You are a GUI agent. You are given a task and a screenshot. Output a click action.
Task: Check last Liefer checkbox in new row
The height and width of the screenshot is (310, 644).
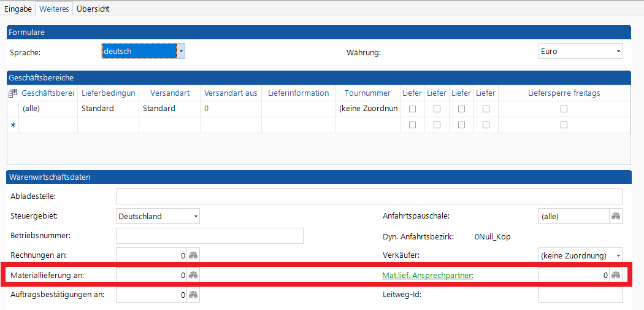tap(486, 125)
